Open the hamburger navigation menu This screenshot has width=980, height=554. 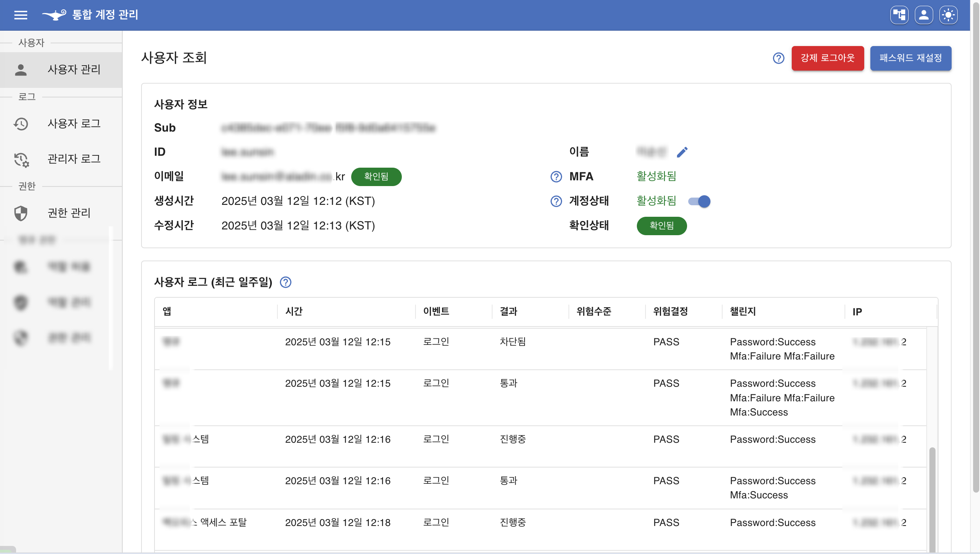click(21, 15)
